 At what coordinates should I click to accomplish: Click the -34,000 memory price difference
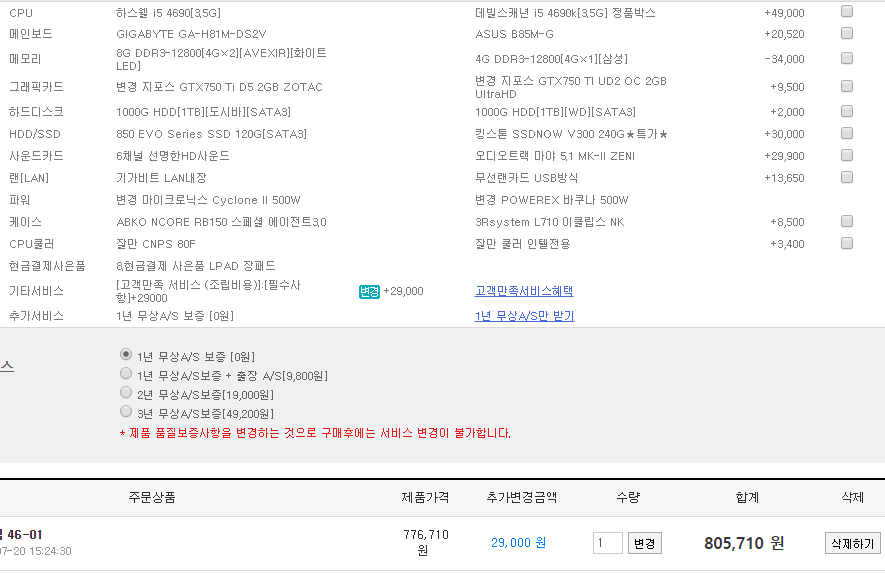784,59
